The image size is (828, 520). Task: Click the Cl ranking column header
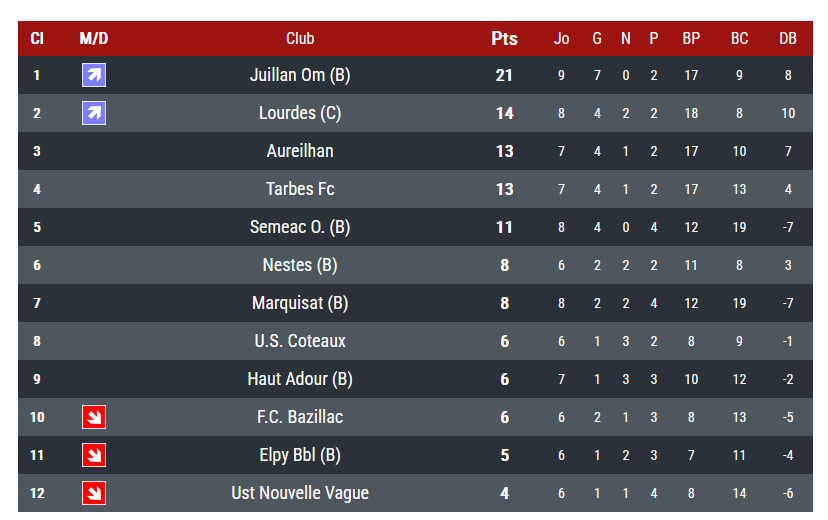pyautogui.click(x=37, y=38)
